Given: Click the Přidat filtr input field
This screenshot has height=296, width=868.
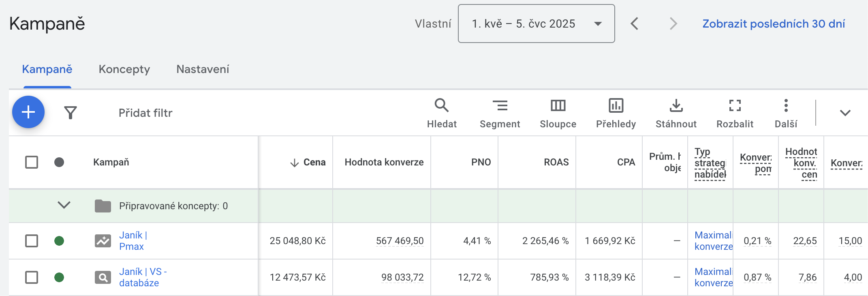Looking at the screenshot, I should [x=145, y=113].
